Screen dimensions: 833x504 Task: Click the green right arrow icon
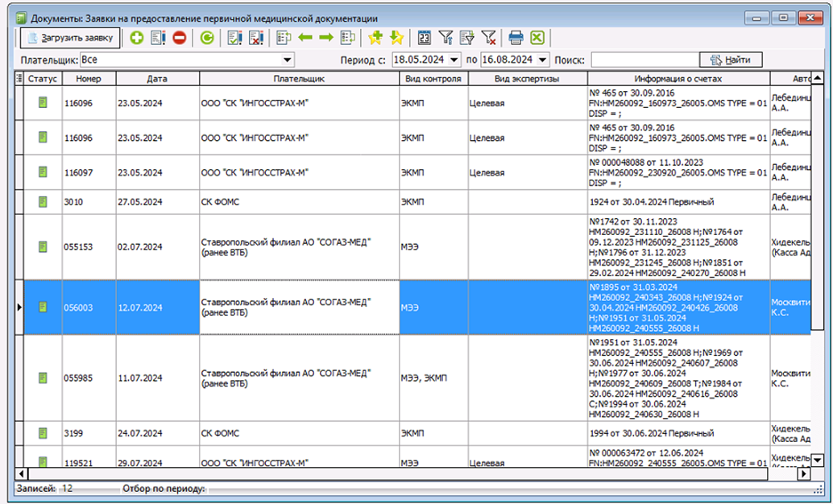click(x=325, y=38)
